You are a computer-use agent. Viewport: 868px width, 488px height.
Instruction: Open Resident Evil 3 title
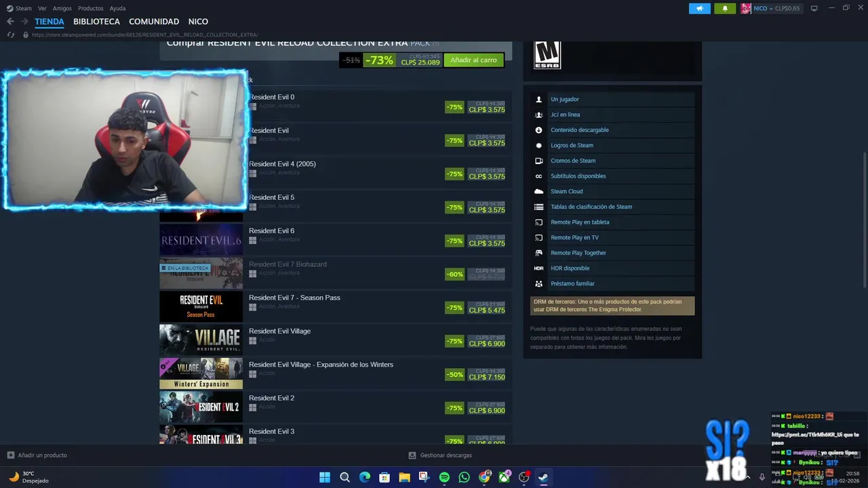pyautogui.click(x=271, y=432)
